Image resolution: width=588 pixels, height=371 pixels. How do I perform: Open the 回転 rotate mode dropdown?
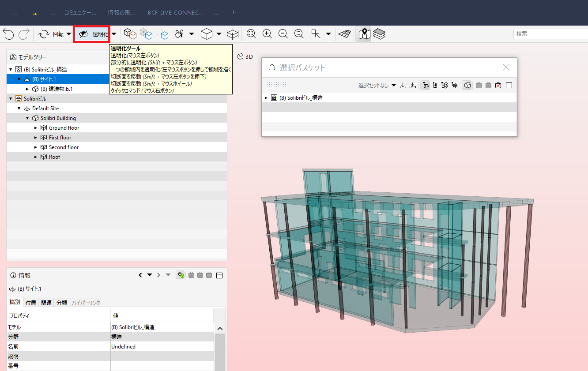coord(68,34)
